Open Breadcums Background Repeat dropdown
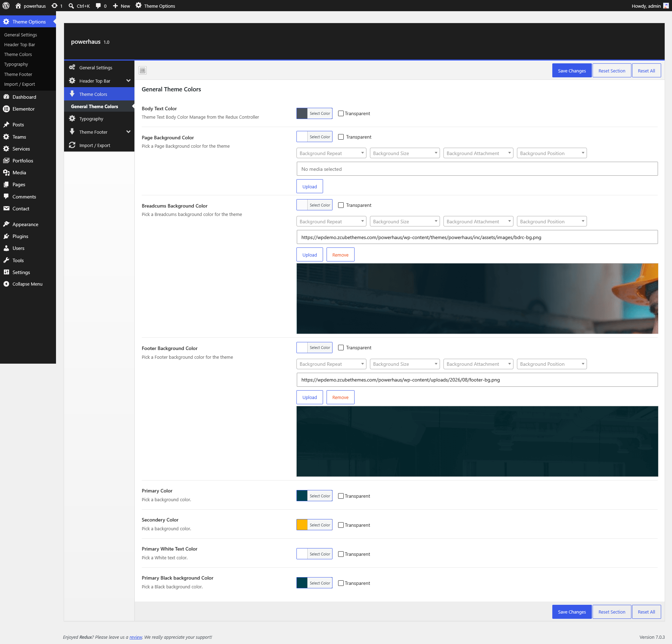 tap(331, 221)
